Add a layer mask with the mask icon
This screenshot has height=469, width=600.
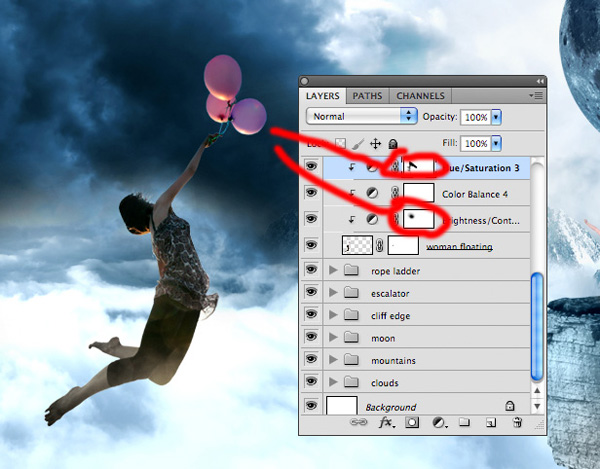coord(412,422)
